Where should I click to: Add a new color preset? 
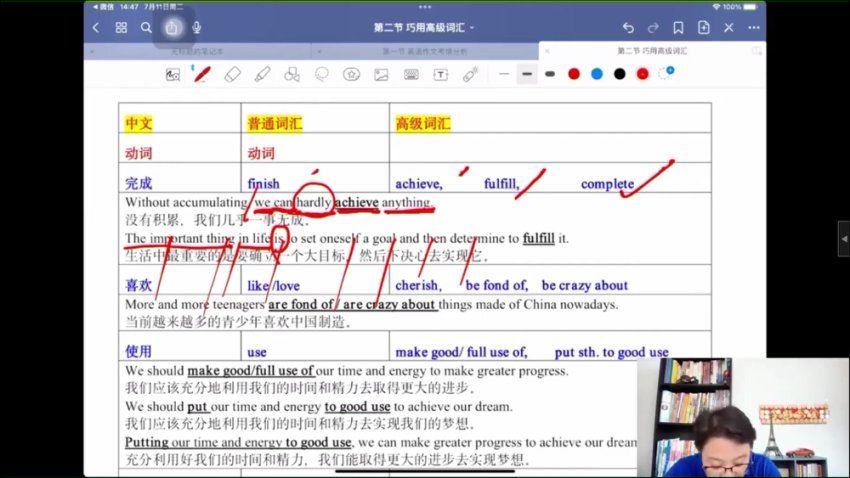666,73
